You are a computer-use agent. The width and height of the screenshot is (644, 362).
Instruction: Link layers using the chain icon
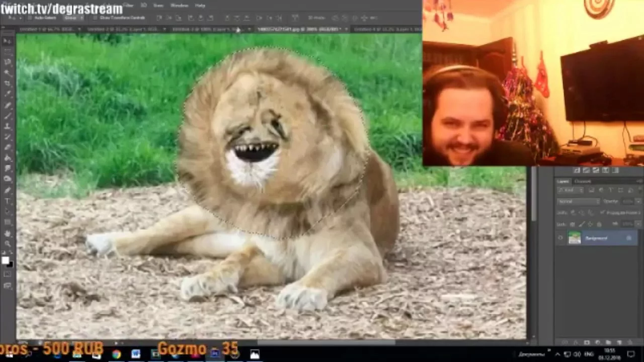click(566, 342)
